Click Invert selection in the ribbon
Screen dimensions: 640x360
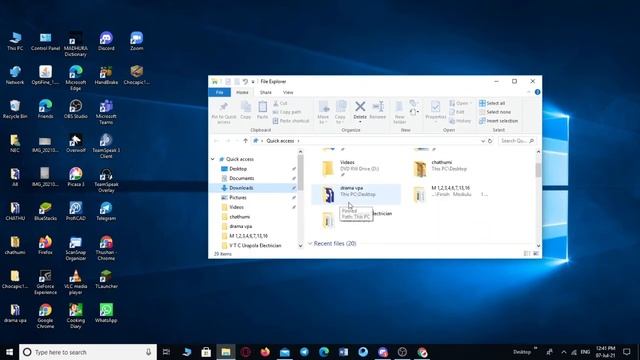pyautogui.click(x=499, y=121)
